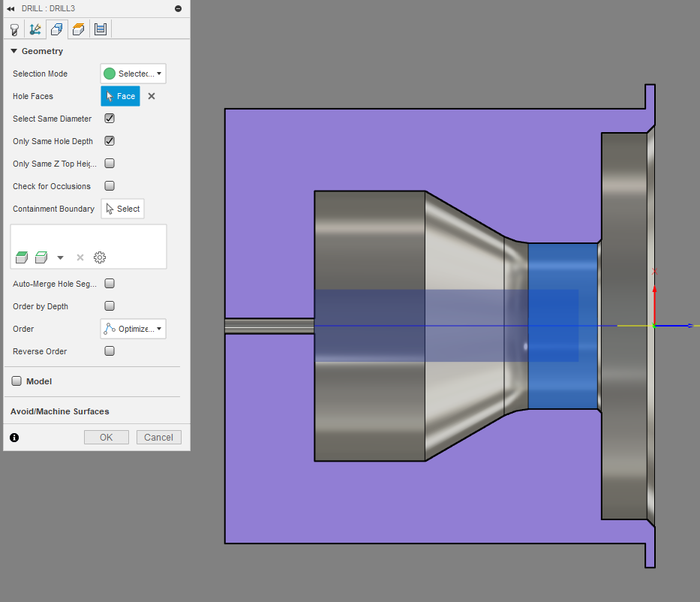Click the blue Z axis arrow

[674, 326]
